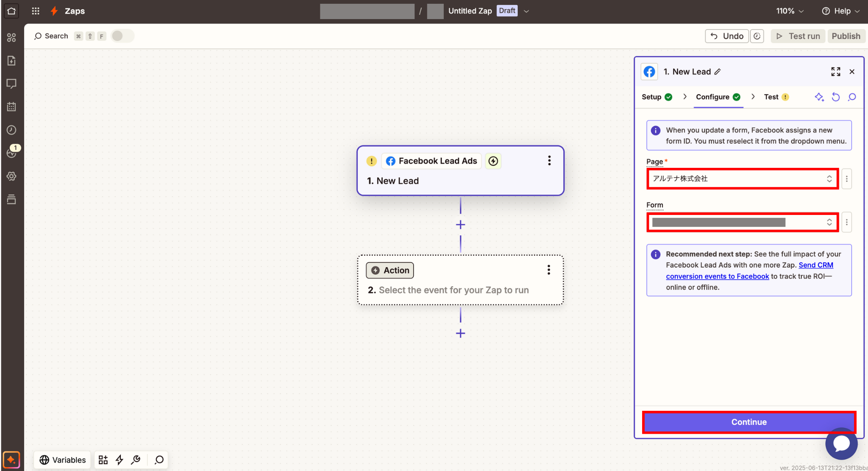Click the Continue button
Image resolution: width=868 pixels, height=471 pixels.
coord(749,422)
